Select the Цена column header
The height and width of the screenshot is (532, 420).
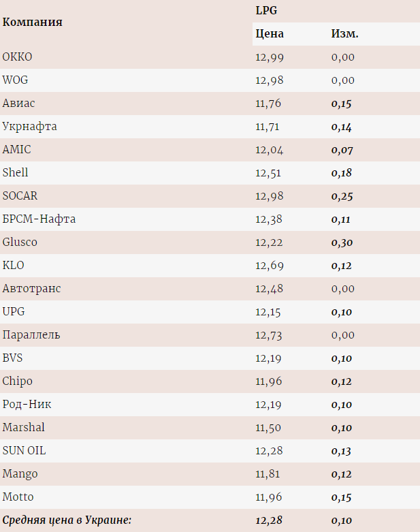pyautogui.click(x=270, y=33)
